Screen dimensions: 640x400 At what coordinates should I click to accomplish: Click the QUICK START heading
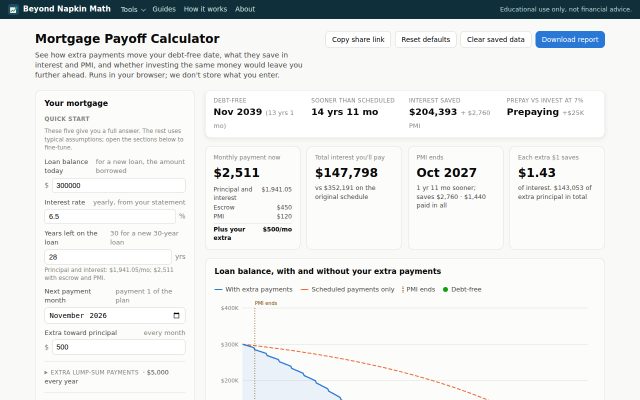67,119
